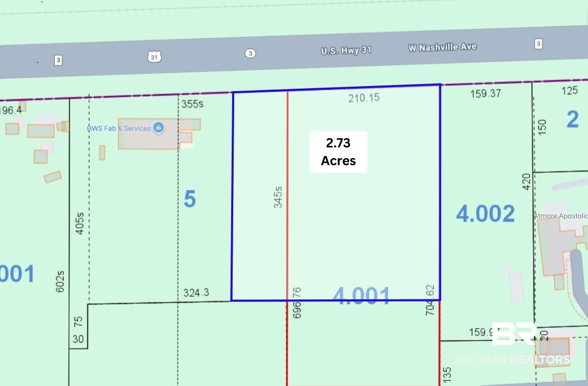The width and height of the screenshot is (588, 386).
Task: Select parcel number 4.001
Action: click(361, 295)
